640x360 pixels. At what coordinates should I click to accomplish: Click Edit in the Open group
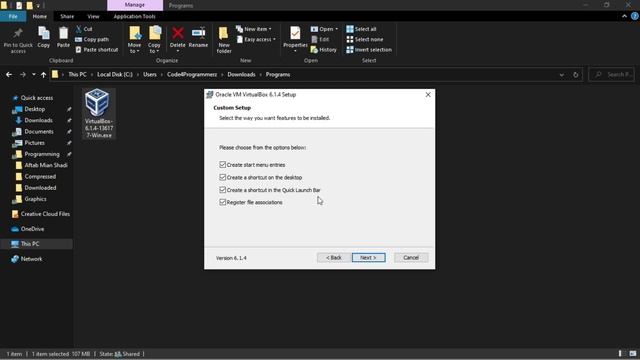coord(320,39)
